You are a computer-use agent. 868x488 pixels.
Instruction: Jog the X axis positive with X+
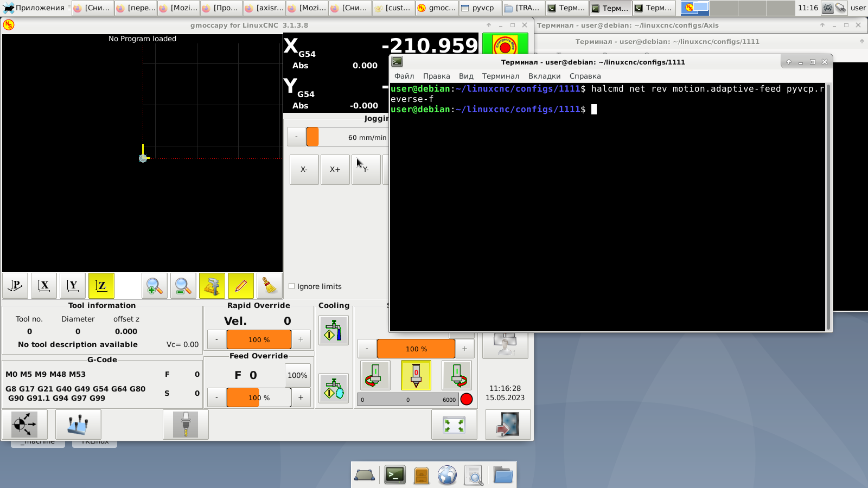click(x=335, y=170)
